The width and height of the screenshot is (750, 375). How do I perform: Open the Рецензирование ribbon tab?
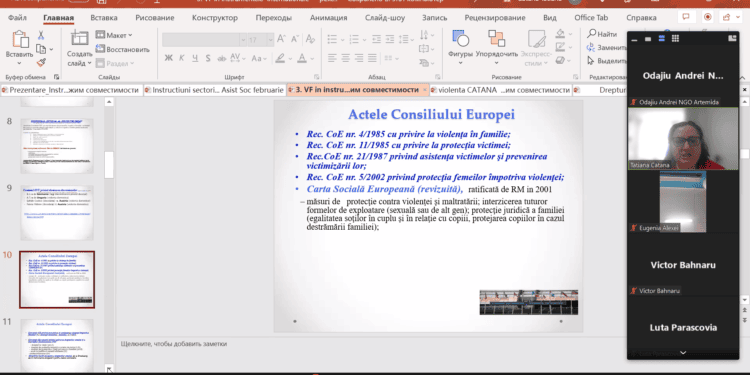[x=495, y=18]
